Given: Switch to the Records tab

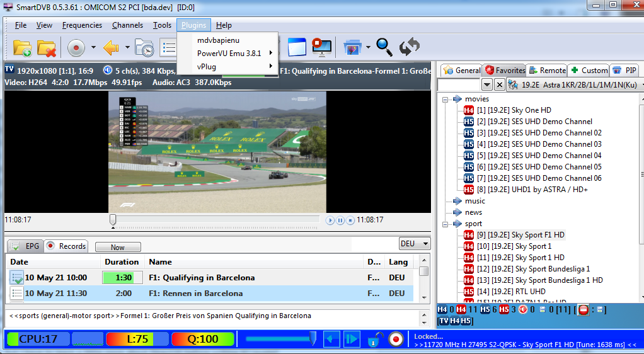Looking at the screenshot, I should click(x=67, y=246).
